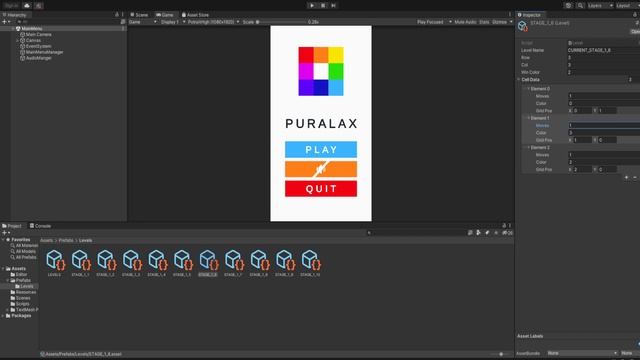Open the Display 1 dropdown
The image size is (640, 360).
tap(173, 22)
